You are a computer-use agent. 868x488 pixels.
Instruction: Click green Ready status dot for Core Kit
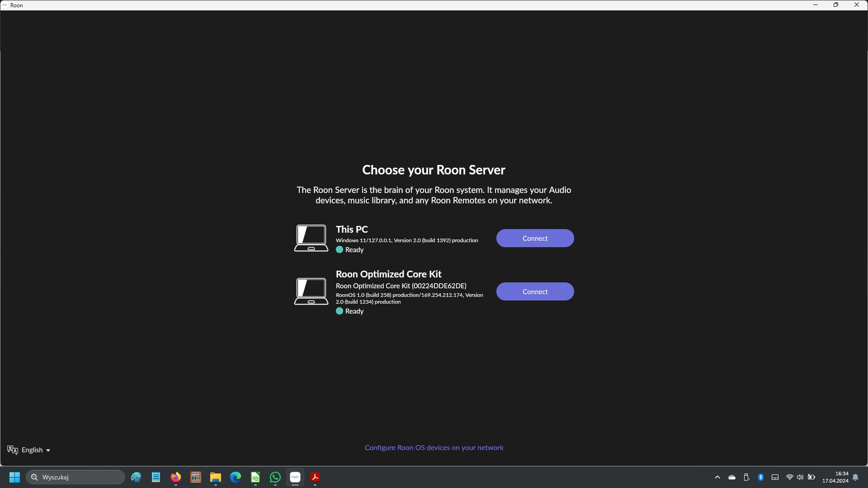tap(340, 311)
